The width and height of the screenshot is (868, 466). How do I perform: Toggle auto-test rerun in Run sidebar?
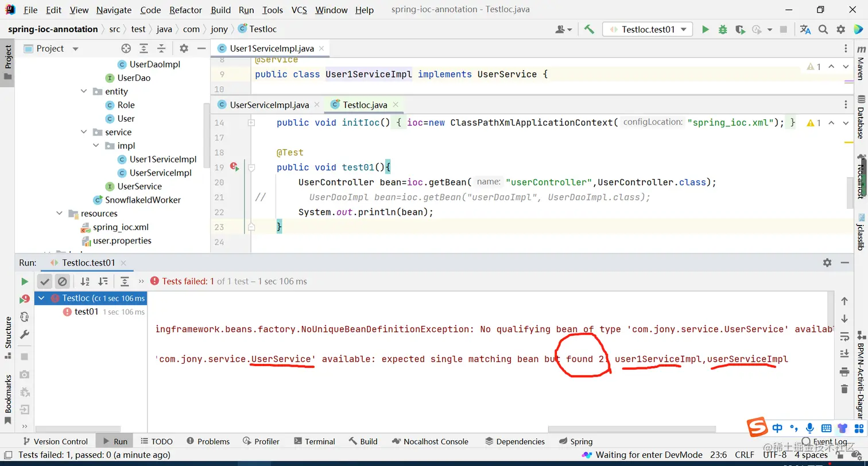coord(24,317)
